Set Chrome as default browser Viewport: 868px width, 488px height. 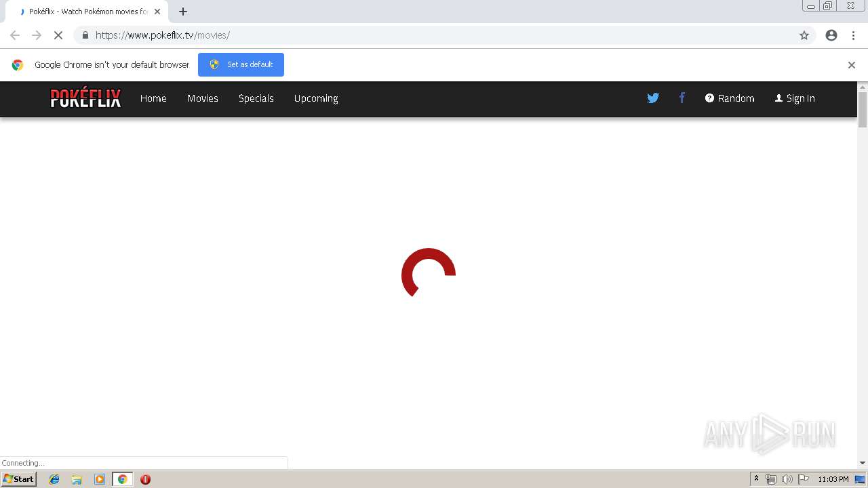click(x=241, y=64)
